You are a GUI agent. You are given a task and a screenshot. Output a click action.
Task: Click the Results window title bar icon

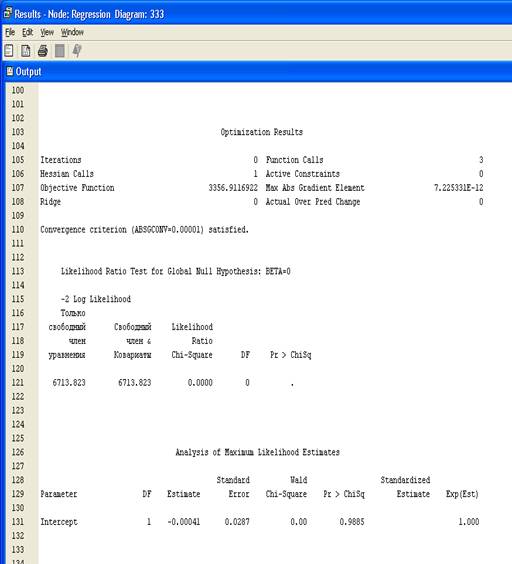7,13
